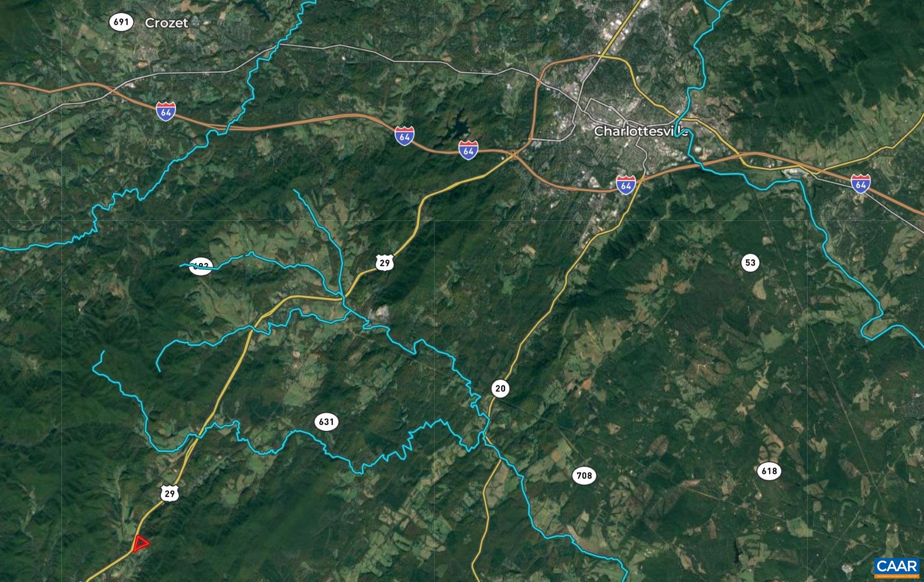Click the easternmost I-64 interstate shield
Screen dimensions: 924x582
pos(861,184)
